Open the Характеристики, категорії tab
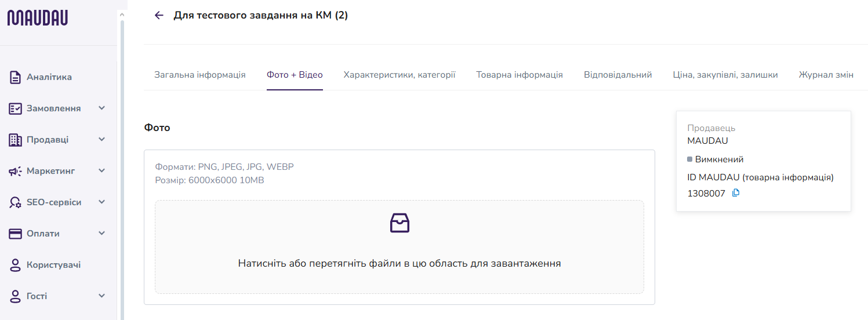Image resolution: width=868 pixels, height=320 pixels. pyautogui.click(x=400, y=75)
